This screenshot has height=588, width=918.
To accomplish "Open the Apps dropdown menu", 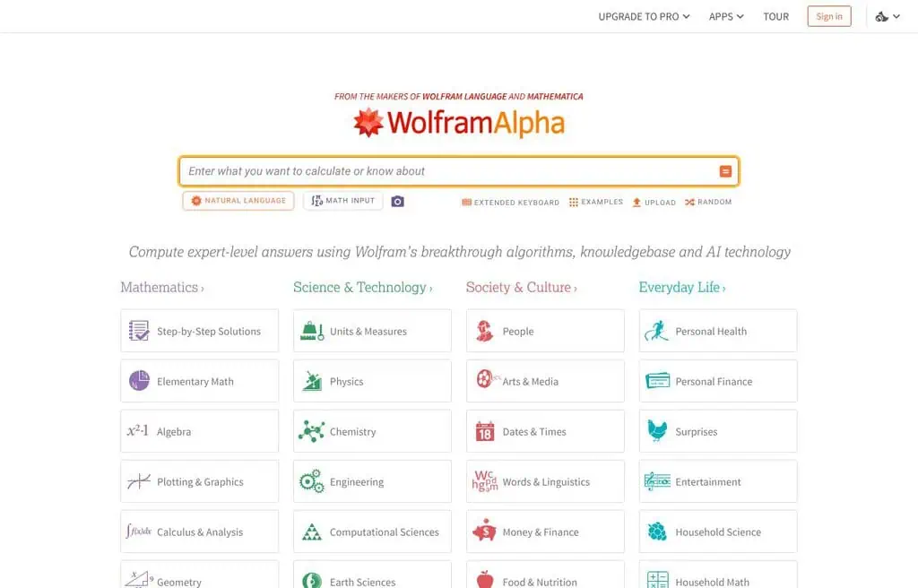I will tap(726, 16).
